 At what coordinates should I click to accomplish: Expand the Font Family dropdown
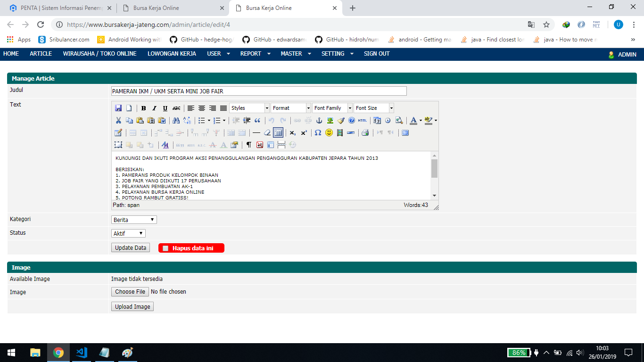tap(332, 108)
